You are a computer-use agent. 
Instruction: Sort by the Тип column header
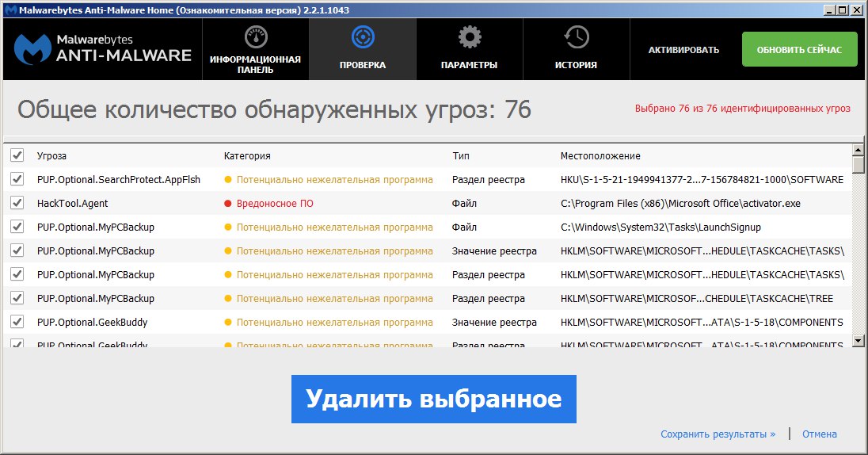[x=461, y=155]
